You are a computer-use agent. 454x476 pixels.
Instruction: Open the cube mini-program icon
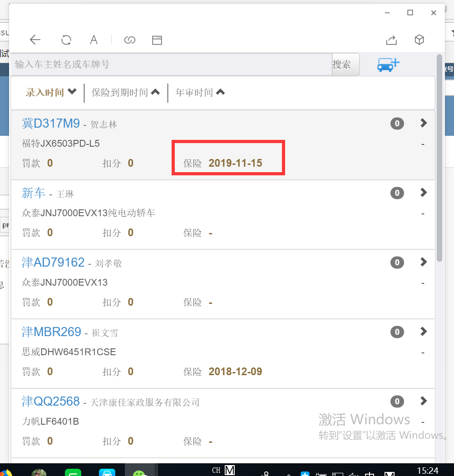tap(419, 40)
